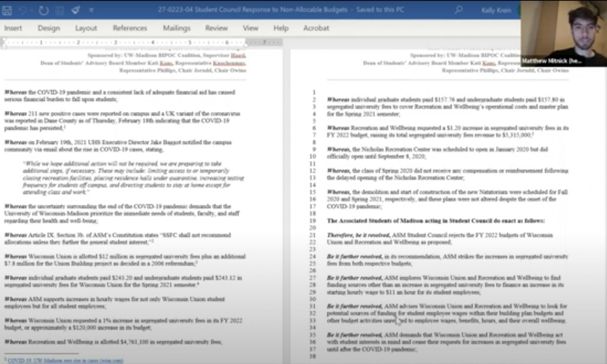Switch to the Design tab
This screenshot has height=364, width=607.
pos(49,28)
